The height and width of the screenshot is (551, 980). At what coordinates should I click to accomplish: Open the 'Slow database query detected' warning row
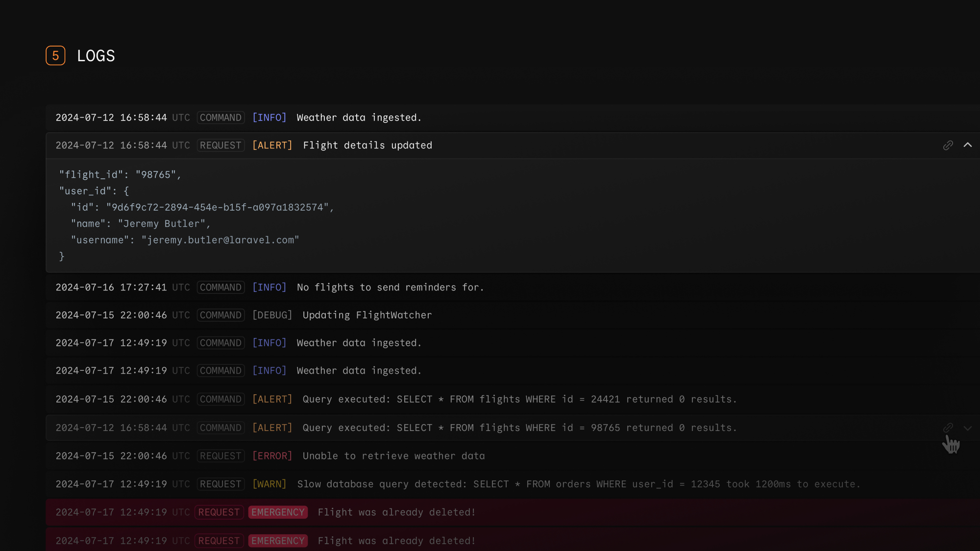coord(578,484)
